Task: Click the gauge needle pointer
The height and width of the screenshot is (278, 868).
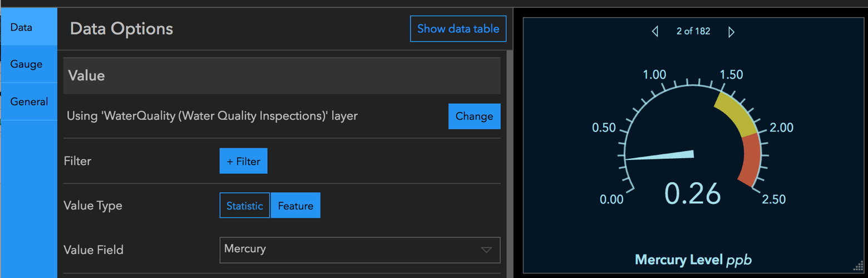Action: (x=662, y=157)
